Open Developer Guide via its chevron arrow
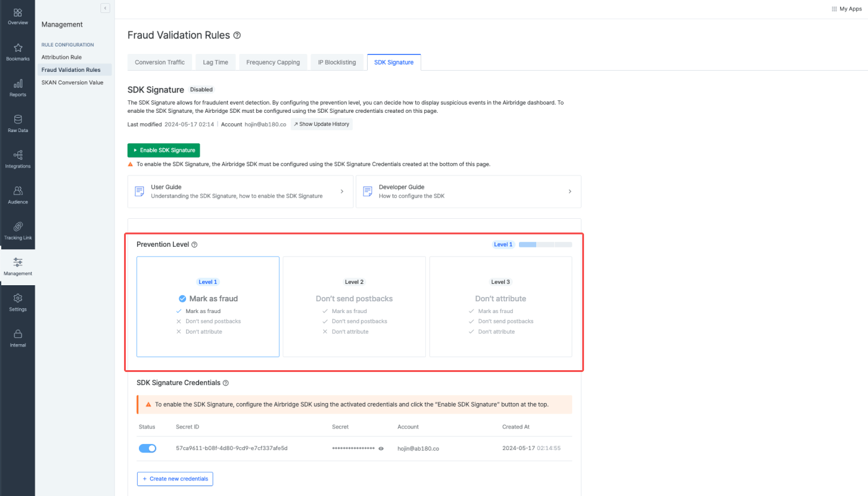 570,192
